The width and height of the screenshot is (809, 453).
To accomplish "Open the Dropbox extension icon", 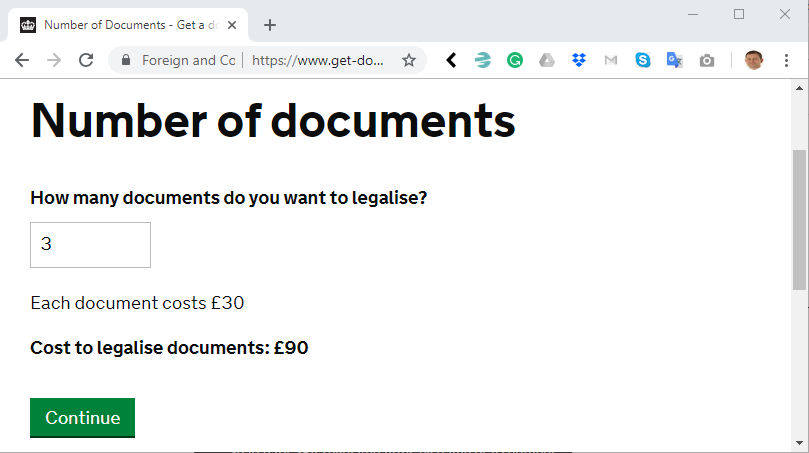I will click(x=579, y=60).
